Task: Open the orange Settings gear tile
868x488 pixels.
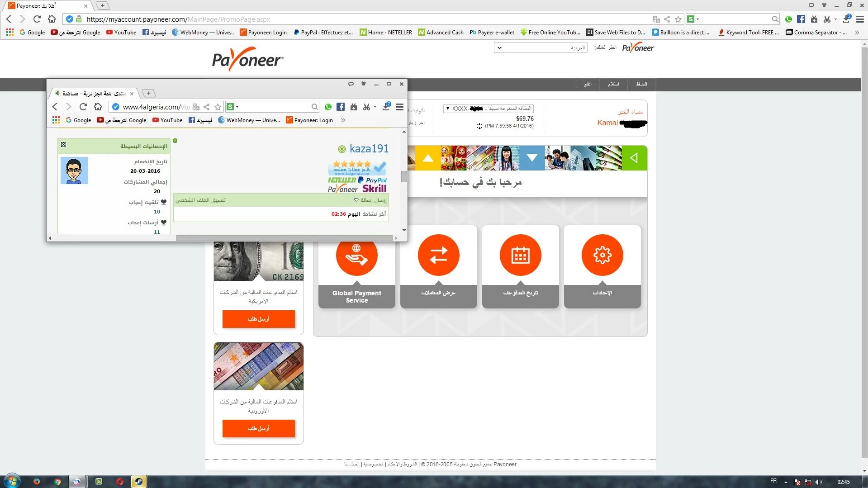Action: click(x=602, y=255)
